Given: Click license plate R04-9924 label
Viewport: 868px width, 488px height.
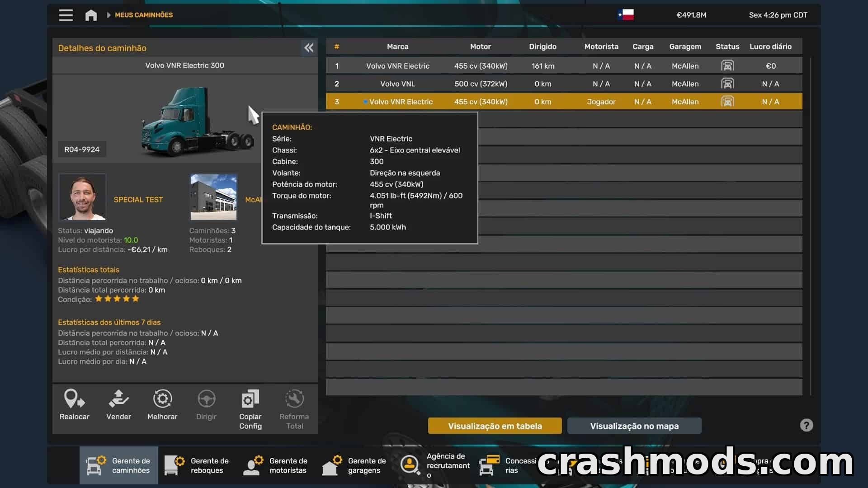Looking at the screenshot, I should (82, 149).
